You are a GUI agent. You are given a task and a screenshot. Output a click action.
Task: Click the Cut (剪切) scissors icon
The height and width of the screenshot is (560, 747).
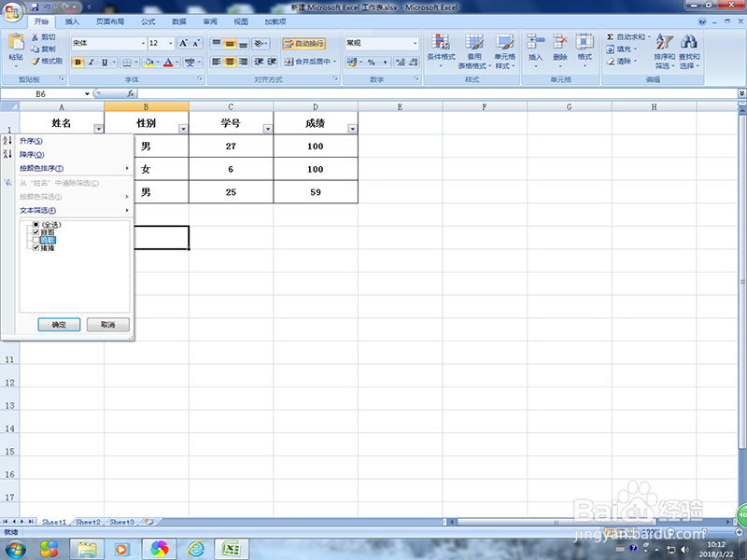[35, 36]
